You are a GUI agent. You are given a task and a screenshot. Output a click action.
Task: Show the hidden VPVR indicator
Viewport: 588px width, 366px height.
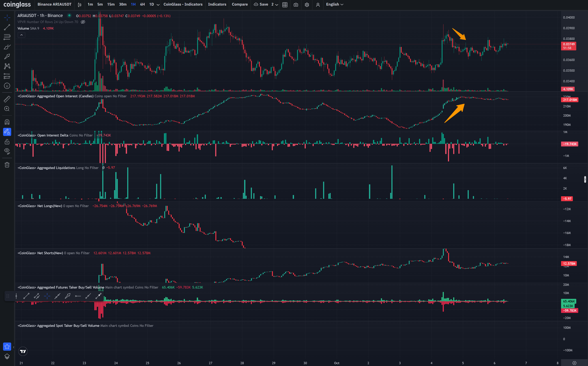coord(83,22)
